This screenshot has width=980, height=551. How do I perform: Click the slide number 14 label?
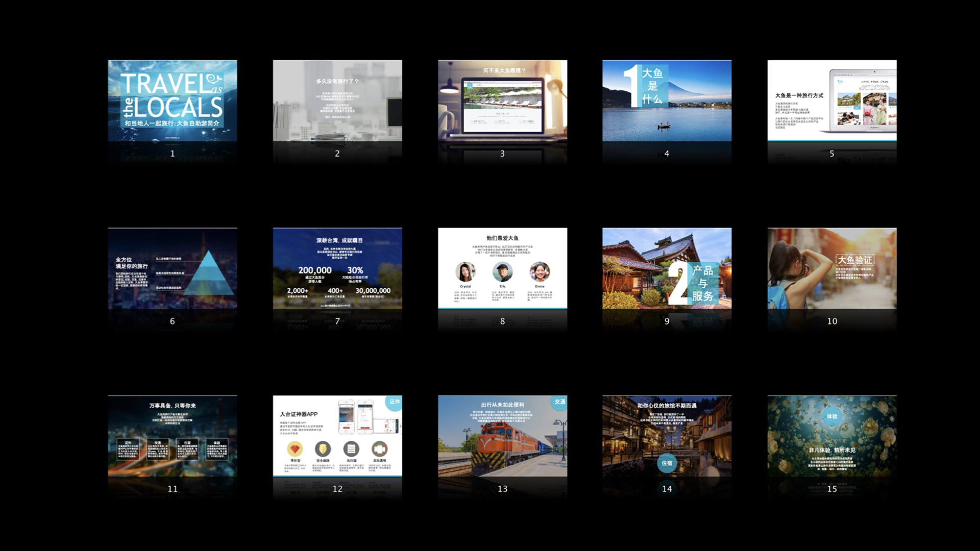[667, 489]
